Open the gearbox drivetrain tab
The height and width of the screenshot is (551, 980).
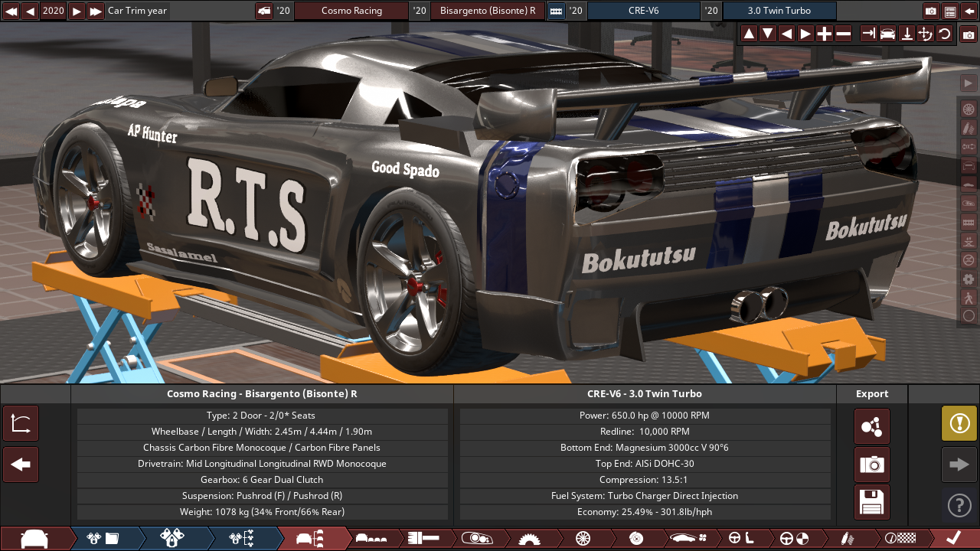pyautogui.click(x=529, y=538)
